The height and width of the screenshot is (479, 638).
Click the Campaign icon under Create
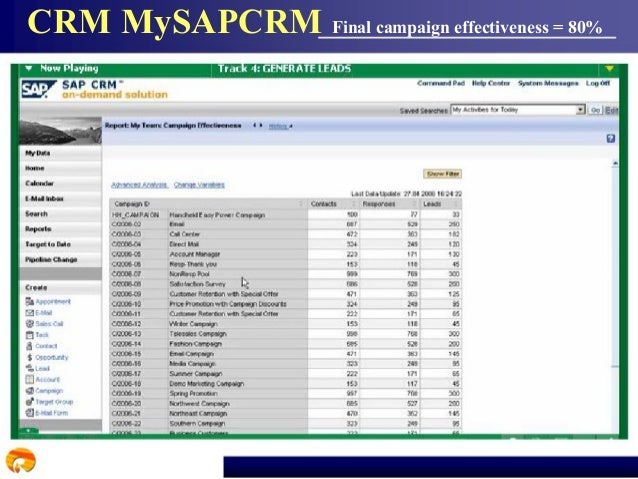(x=29, y=391)
